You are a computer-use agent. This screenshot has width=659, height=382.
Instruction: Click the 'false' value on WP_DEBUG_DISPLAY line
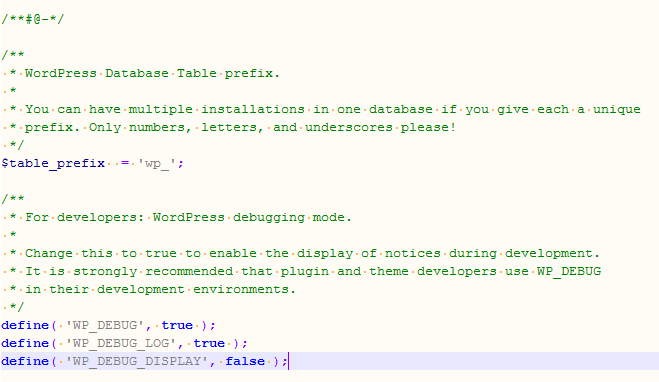tap(245, 361)
